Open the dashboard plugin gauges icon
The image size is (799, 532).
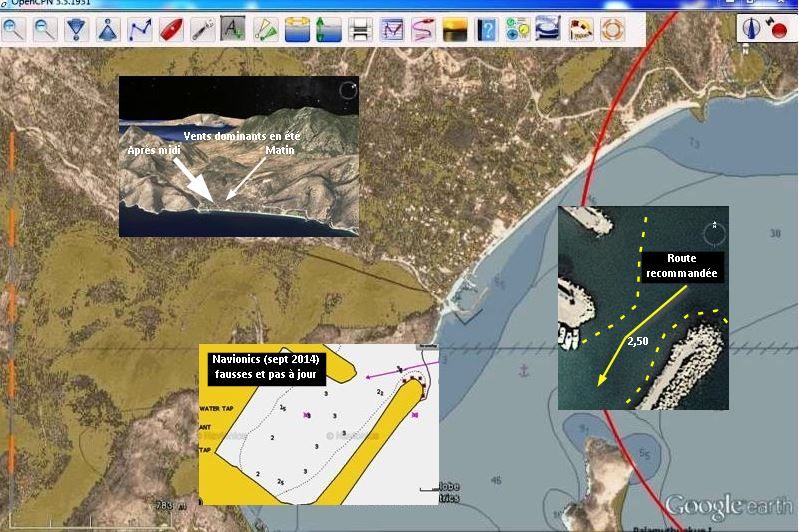[518, 30]
